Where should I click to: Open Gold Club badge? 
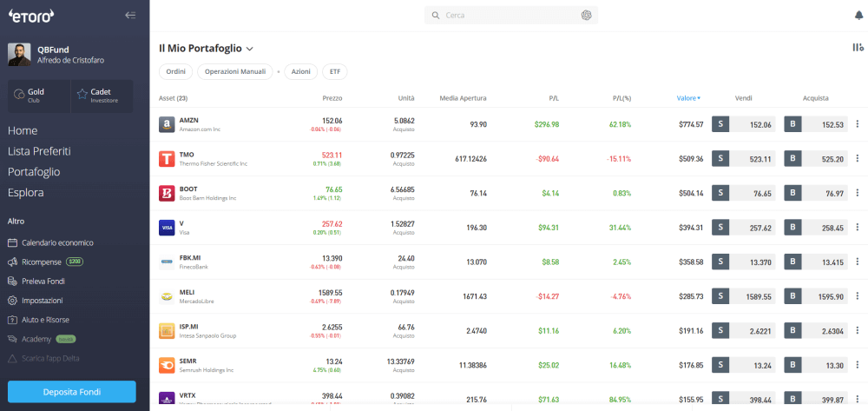39,96
